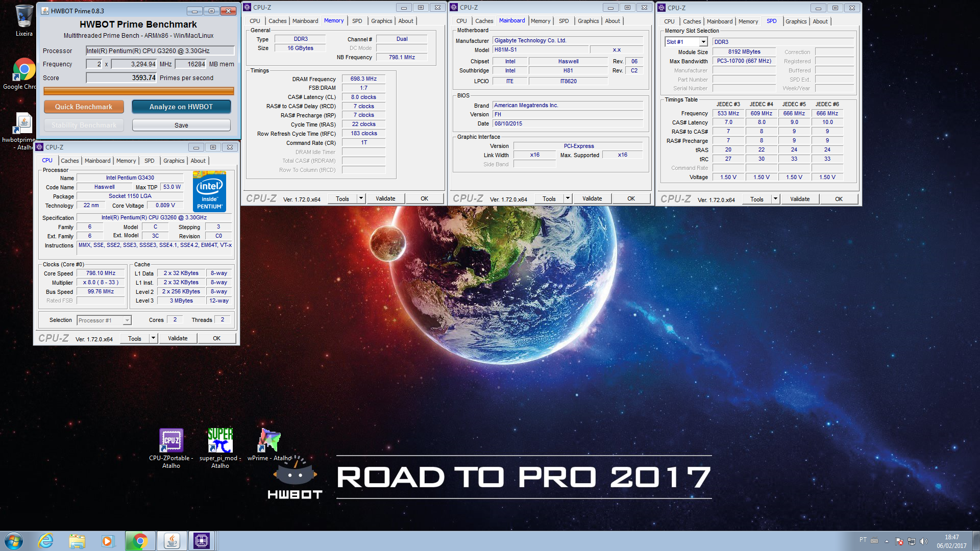Select the Memory tab in the SPD window
980x551 pixels.
748,21
